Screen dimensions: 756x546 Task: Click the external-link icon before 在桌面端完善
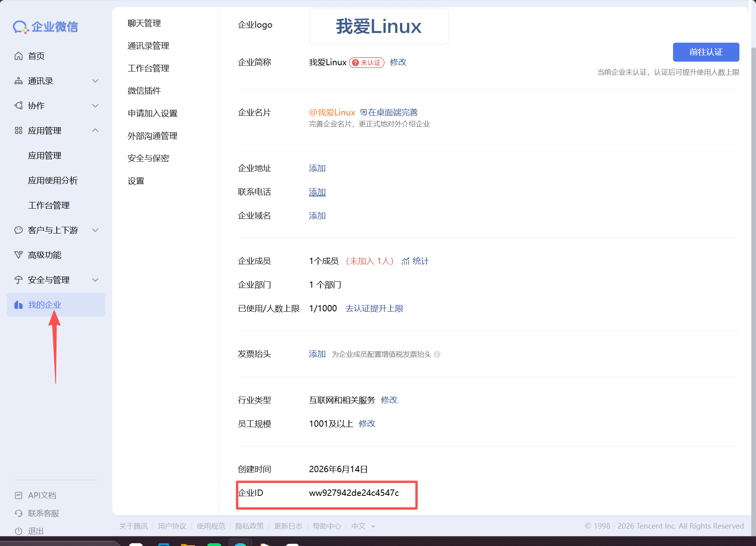pos(363,113)
